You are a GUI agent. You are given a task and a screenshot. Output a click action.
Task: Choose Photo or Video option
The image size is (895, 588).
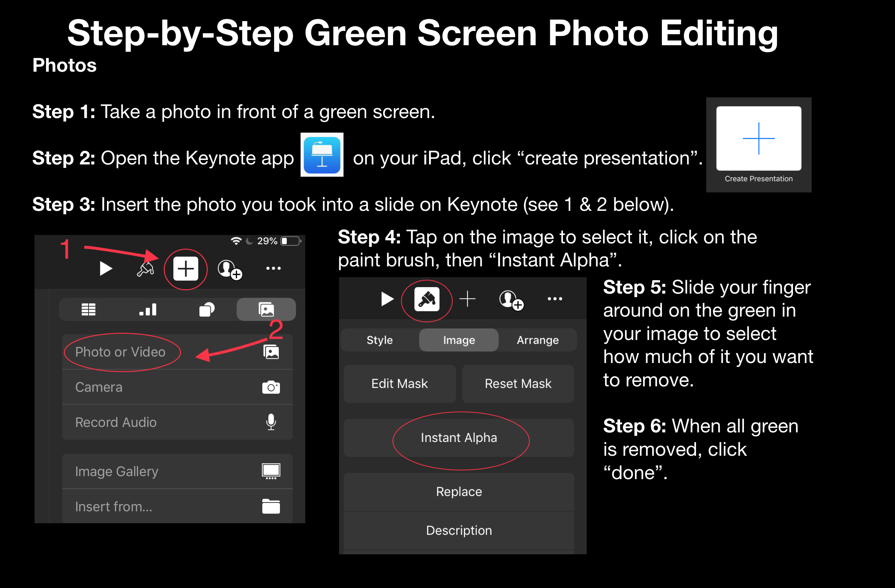point(120,352)
